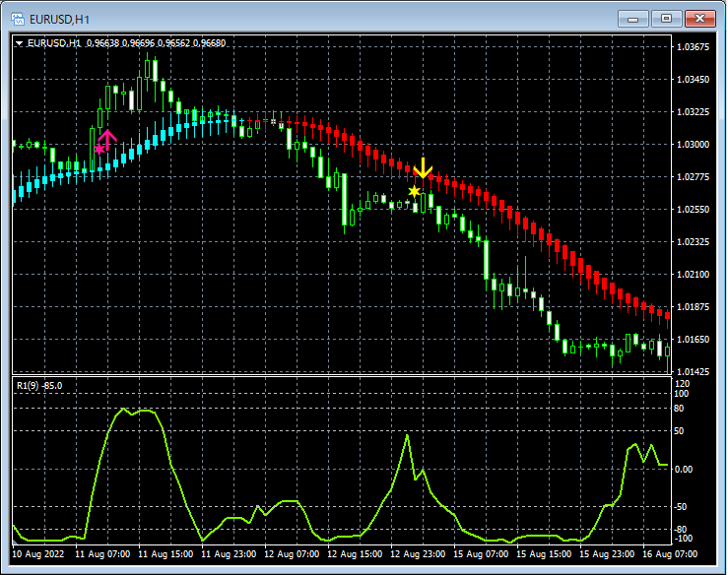Image resolution: width=728 pixels, height=575 pixels.
Task: Click the 100 indicator scale value
Action: click(x=682, y=394)
